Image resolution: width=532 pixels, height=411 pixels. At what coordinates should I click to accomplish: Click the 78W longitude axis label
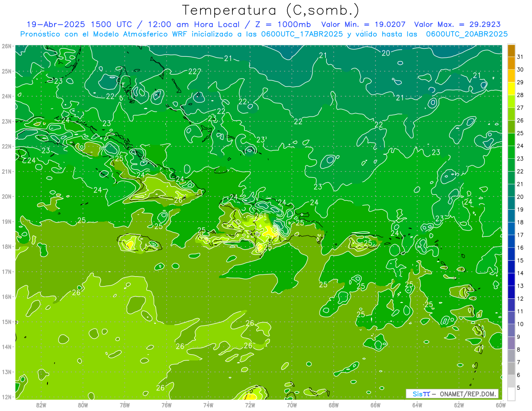(125, 405)
